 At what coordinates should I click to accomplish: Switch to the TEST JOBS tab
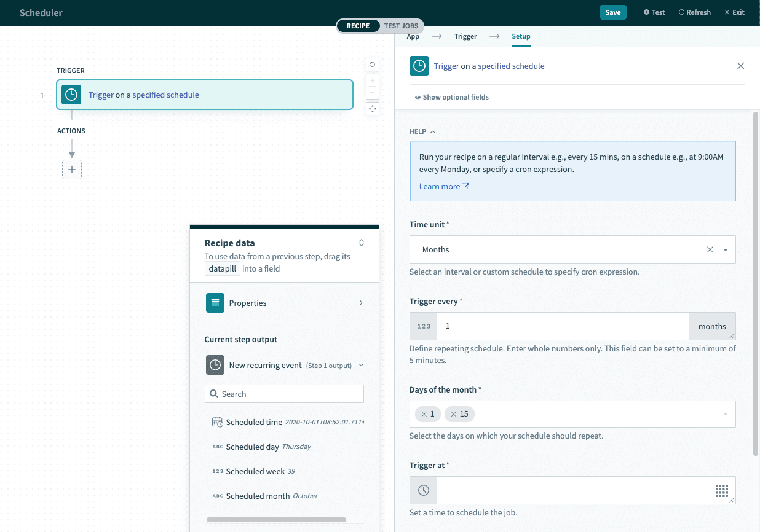pos(400,26)
